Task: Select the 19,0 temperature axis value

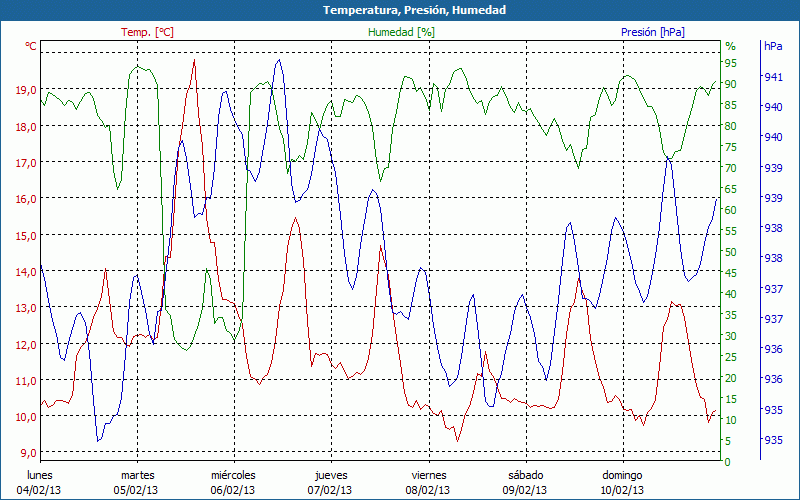Action: click(26, 90)
